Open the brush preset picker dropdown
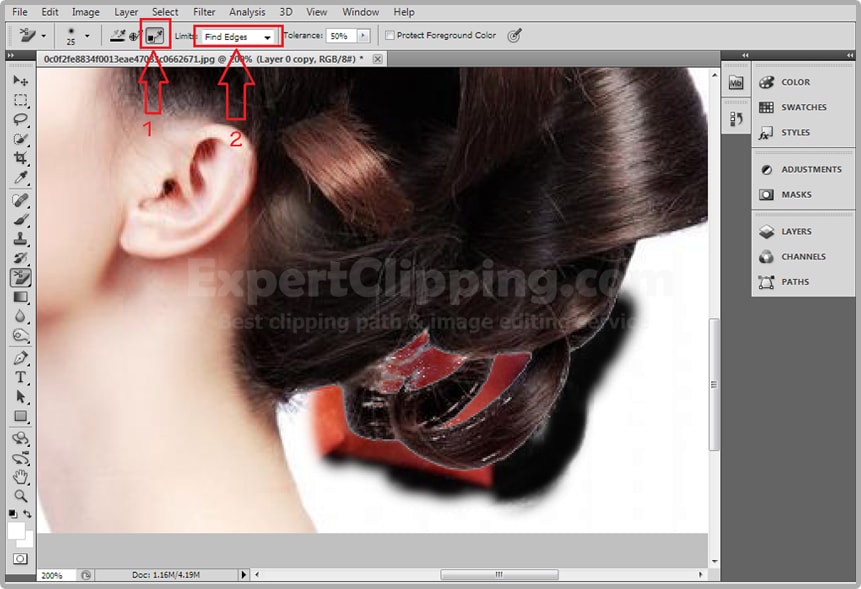The height and width of the screenshot is (589, 861). point(87,36)
